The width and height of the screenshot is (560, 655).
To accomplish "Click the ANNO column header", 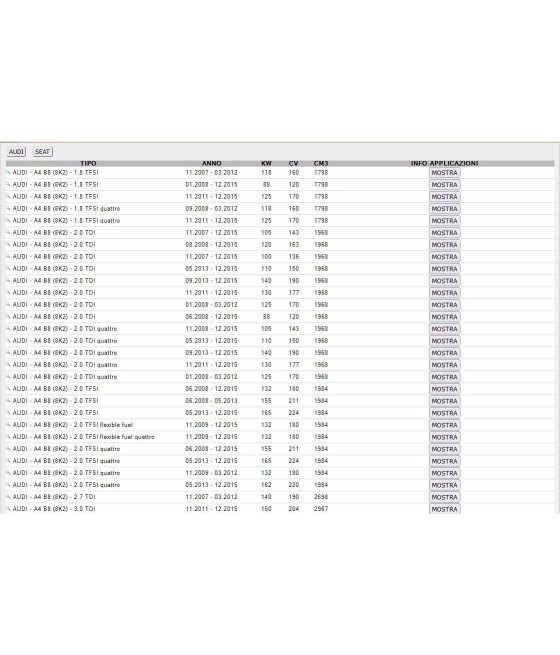I will click(x=212, y=163).
